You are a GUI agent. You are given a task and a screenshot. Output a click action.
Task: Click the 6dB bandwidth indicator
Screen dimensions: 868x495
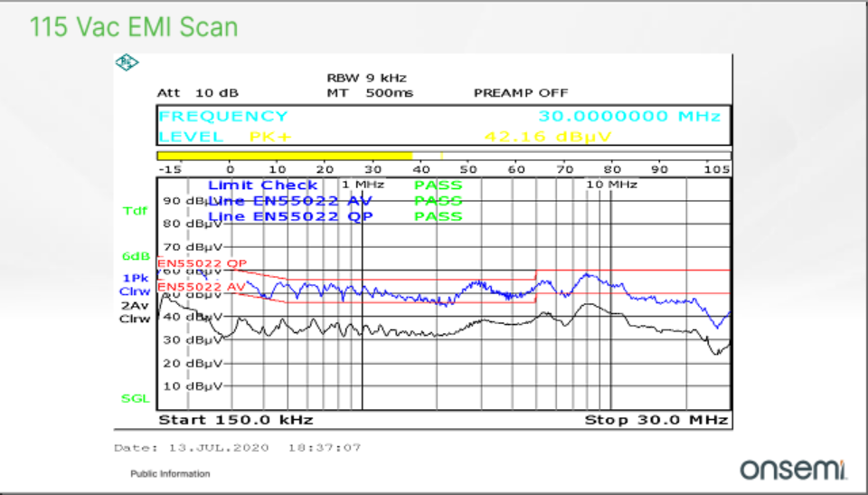coord(136,256)
